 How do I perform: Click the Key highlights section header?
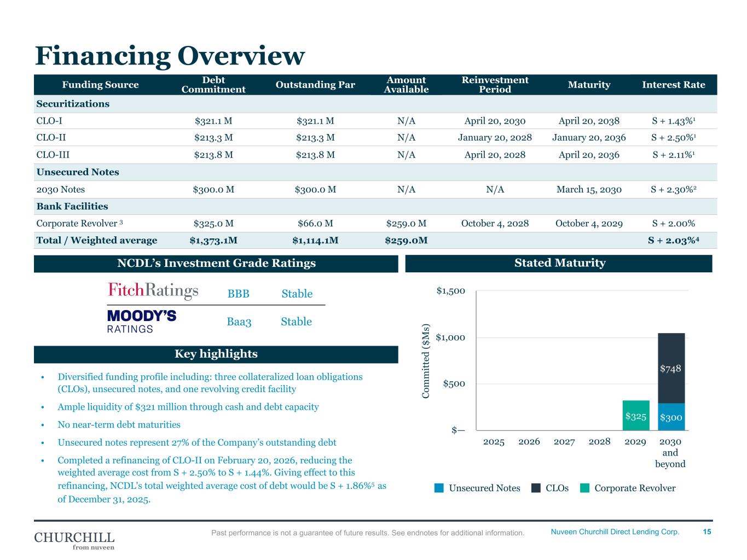pyautogui.click(x=216, y=354)
